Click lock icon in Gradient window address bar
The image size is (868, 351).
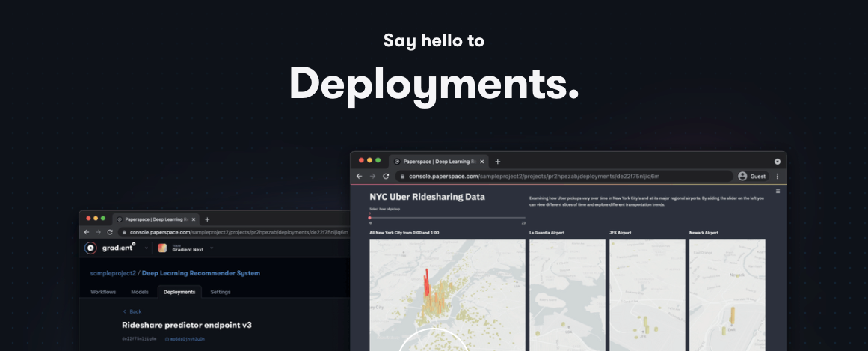point(124,232)
